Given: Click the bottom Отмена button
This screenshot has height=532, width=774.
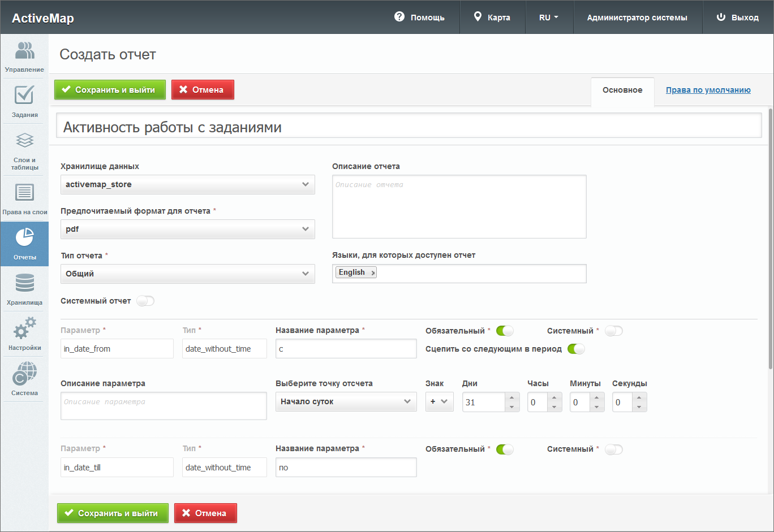Looking at the screenshot, I should pyautogui.click(x=205, y=513).
